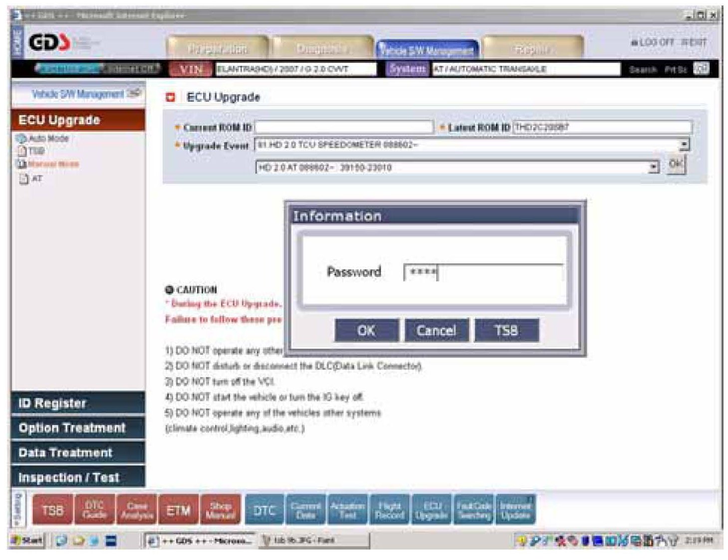Expand the ID Register panel section
Image resolution: width=728 pixels, height=560 pixels.
click(x=78, y=403)
